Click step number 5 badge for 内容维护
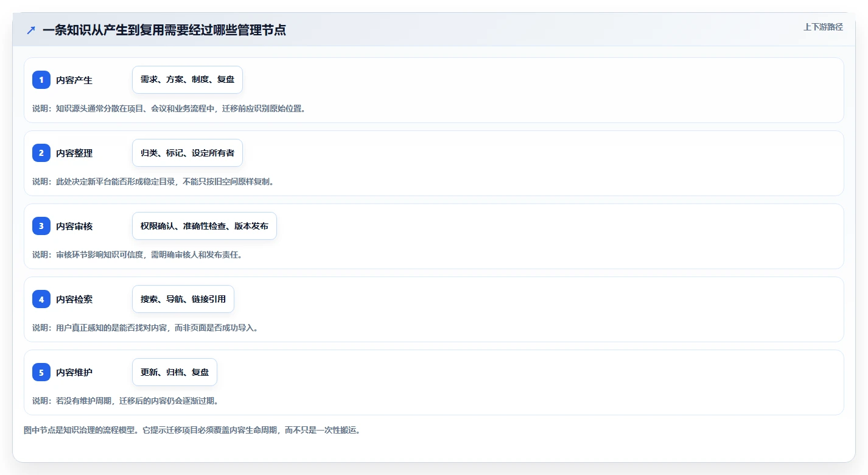Image resolution: width=868 pixels, height=475 pixels. point(41,372)
